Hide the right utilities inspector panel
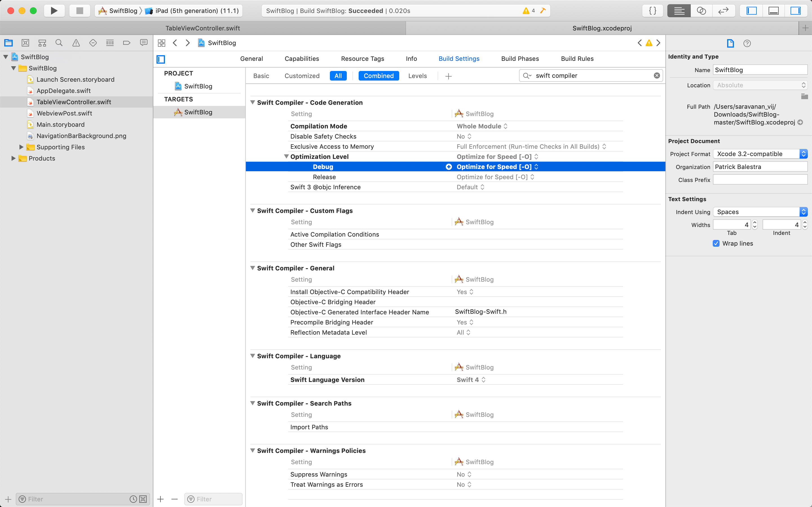This screenshot has width=812, height=507. [x=796, y=11]
